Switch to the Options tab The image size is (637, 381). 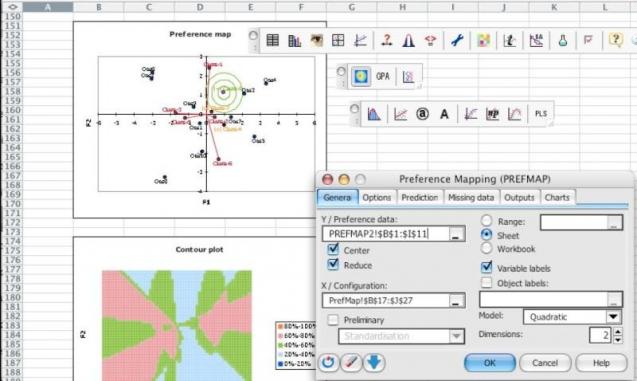click(x=377, y=197)
